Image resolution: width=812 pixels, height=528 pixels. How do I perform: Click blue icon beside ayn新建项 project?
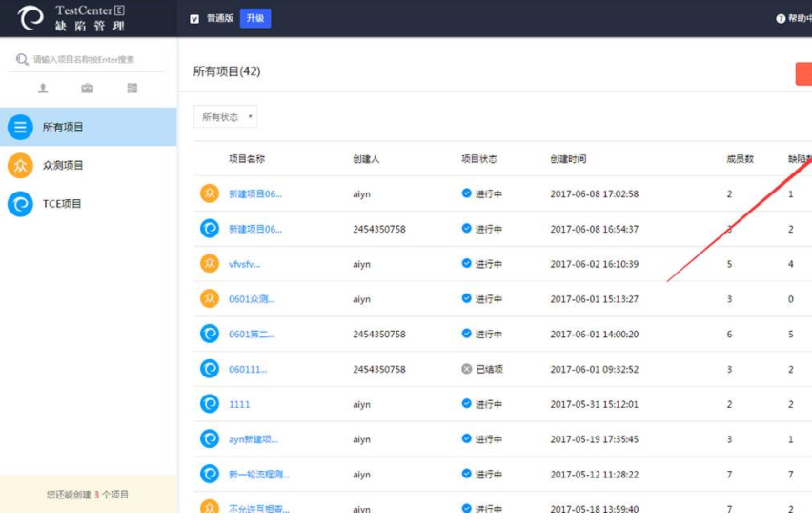[210, 439]
